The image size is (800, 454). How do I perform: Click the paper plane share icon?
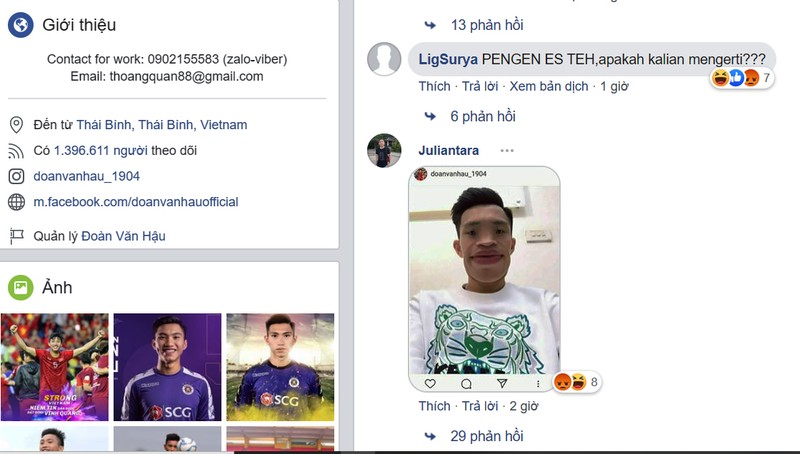pos(502,383)
